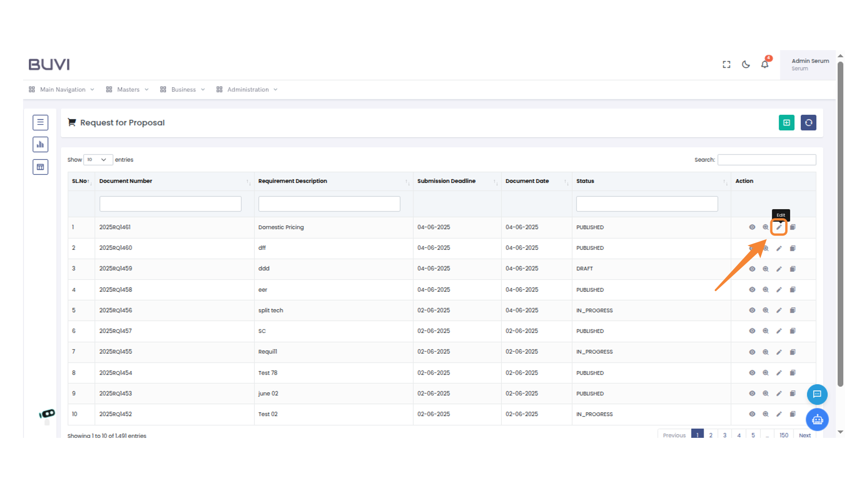View row 5 with eye icon
868x488 pixels.
point(752,310)
